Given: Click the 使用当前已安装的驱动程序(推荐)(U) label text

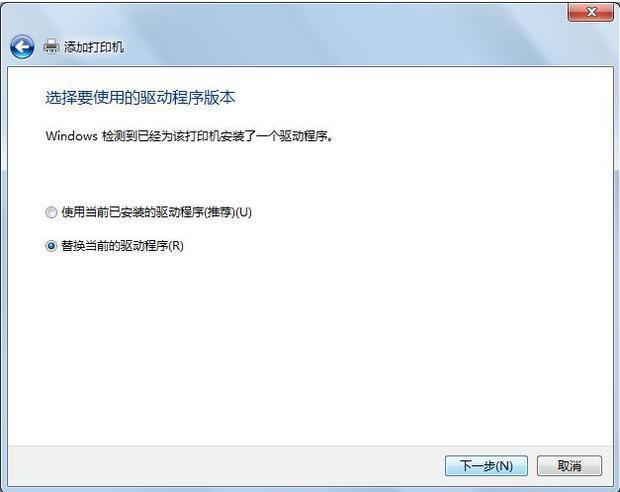Looking at the screenshot, I should (157, 212).
